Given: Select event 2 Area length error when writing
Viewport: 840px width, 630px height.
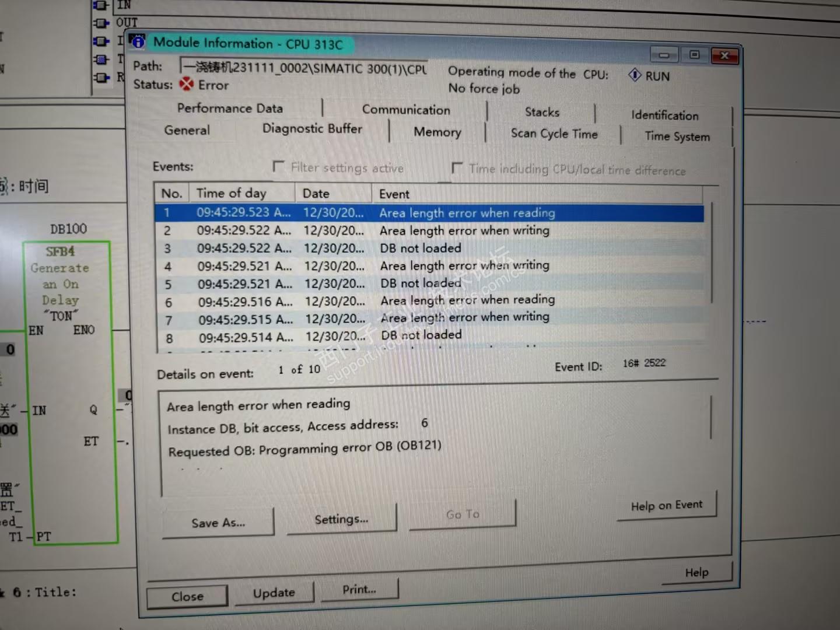Looking at the screenshot, I should (430, 230).
